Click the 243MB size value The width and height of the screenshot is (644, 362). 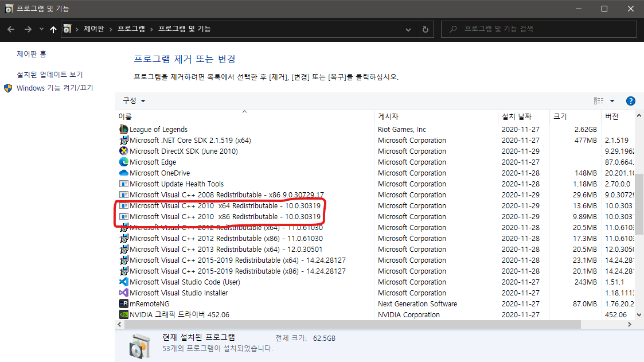point(586,282)
